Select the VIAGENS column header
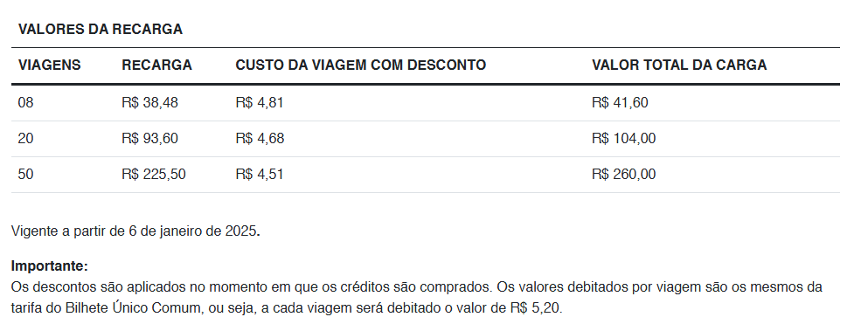The image size is (868, 324). tap(49, 65)
